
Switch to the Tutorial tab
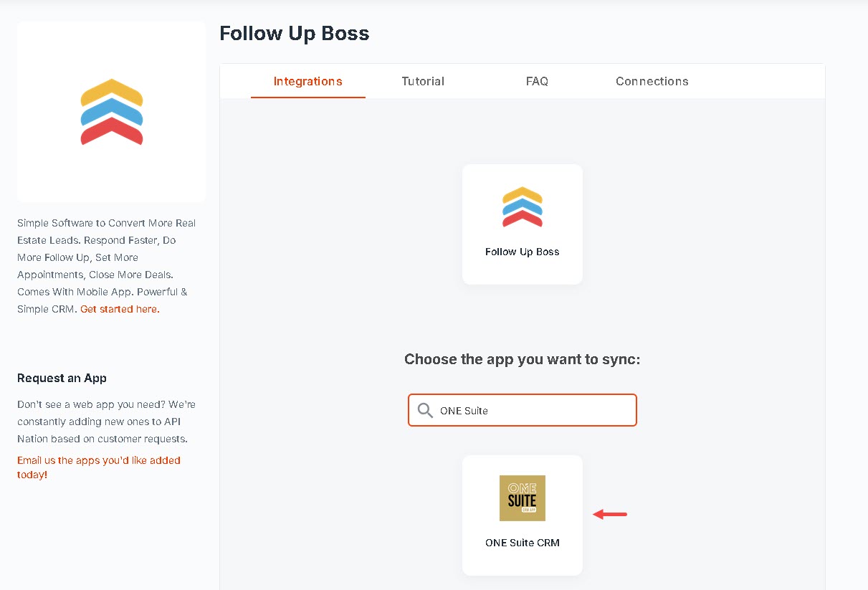423,81
